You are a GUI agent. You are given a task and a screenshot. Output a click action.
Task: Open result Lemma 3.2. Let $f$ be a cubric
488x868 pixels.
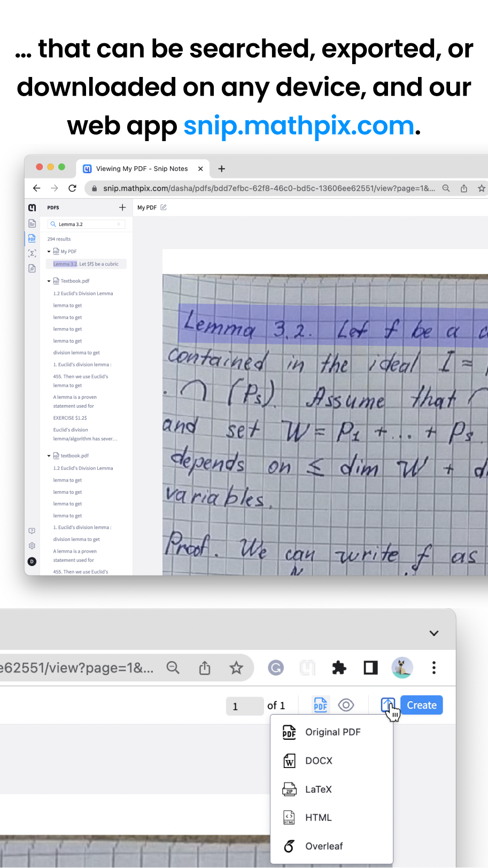(x=86, y=264)
